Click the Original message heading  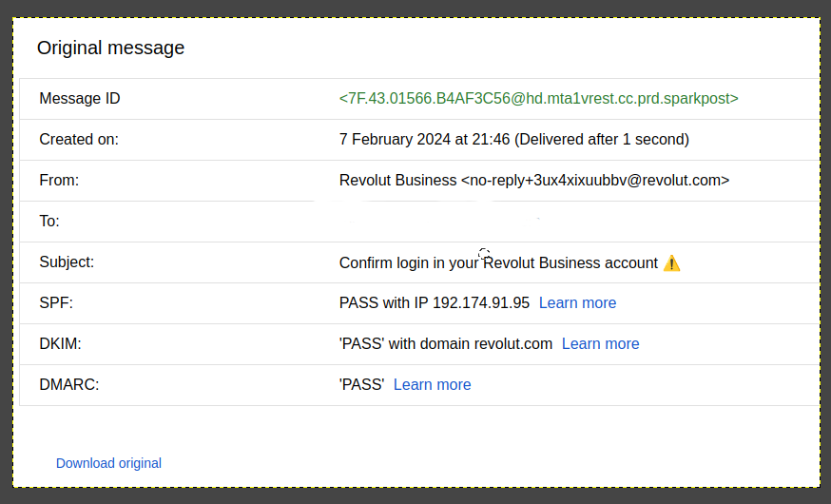(110, 48)
